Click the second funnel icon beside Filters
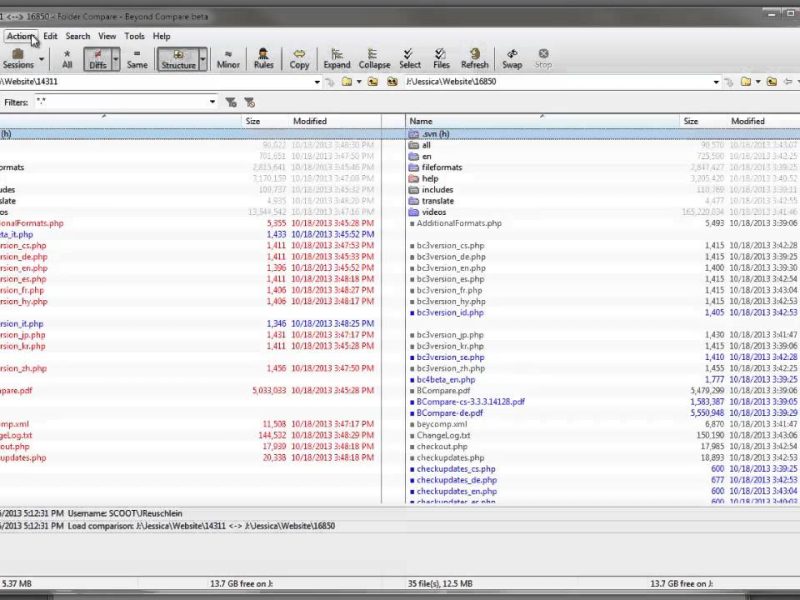Screen dimensions: 800x600 click(x=249, y=103)
